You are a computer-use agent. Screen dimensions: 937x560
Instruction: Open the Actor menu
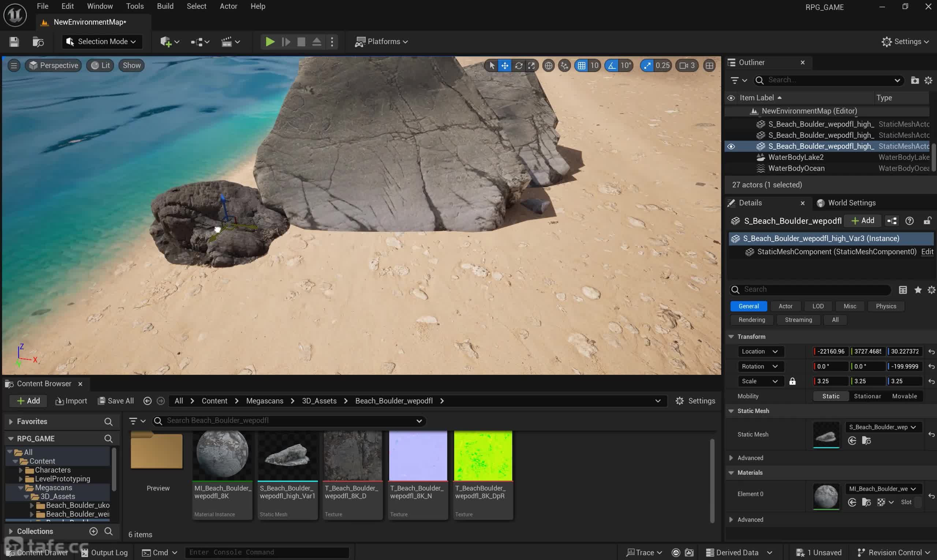pos(228,6)
